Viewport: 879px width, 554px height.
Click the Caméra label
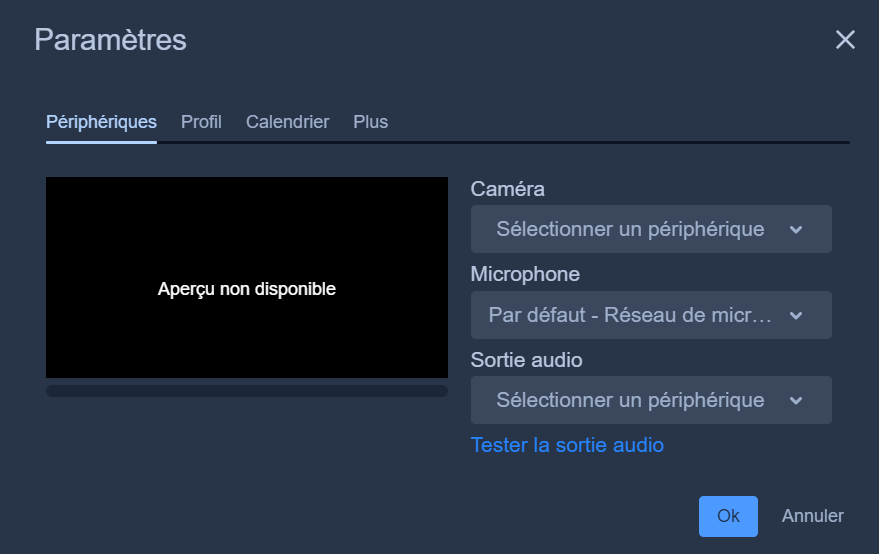(x=507, y=189)
